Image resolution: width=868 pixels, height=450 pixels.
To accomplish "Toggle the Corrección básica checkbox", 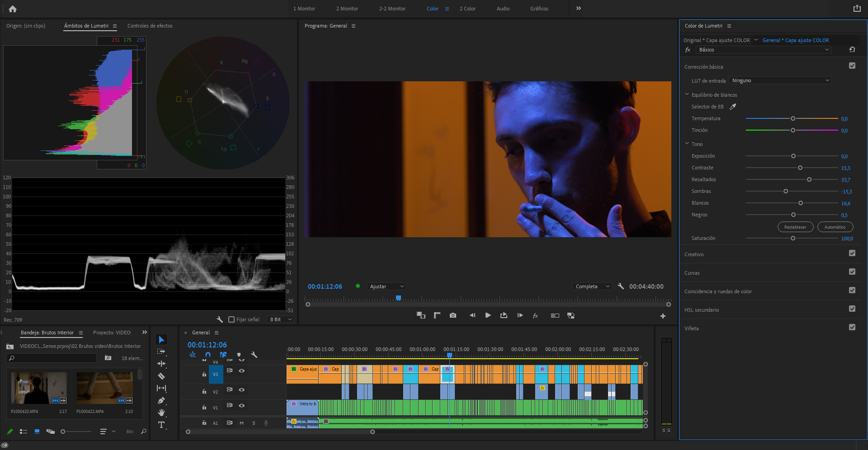I will pos(852,66).
